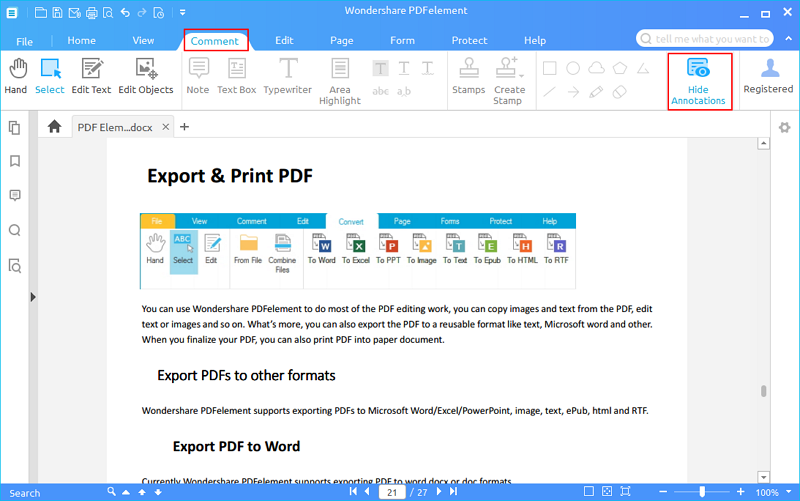Select the Typewriter tool
The image size is (800, 501).
click(x=288, y=76)
